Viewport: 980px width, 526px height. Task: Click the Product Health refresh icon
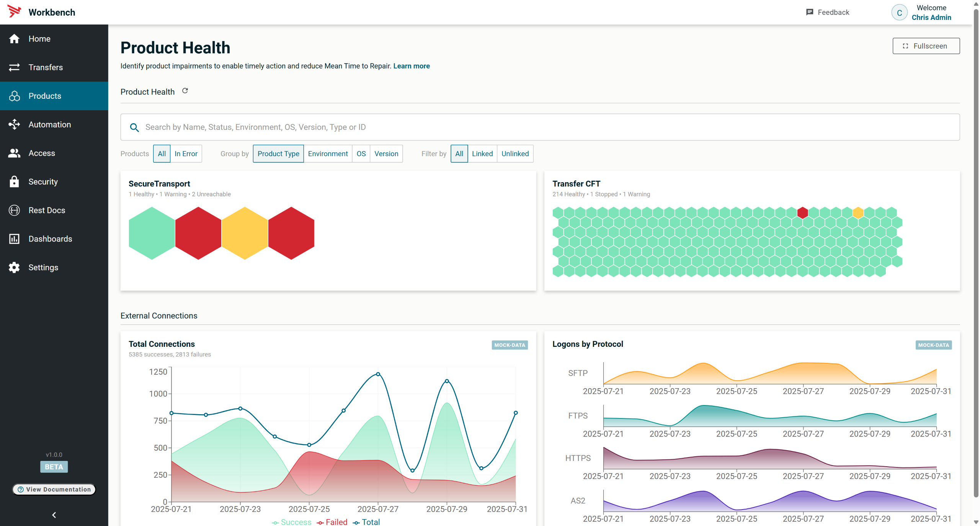185,91
